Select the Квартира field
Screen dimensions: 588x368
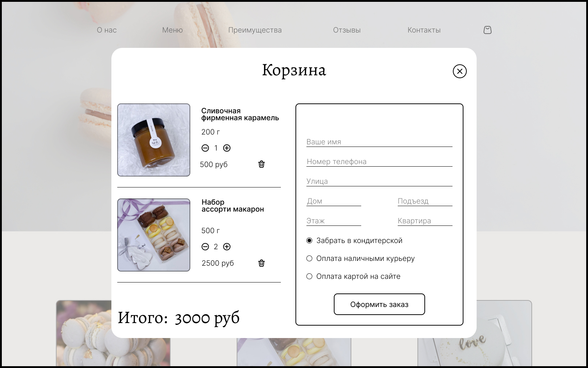[425, 221]
